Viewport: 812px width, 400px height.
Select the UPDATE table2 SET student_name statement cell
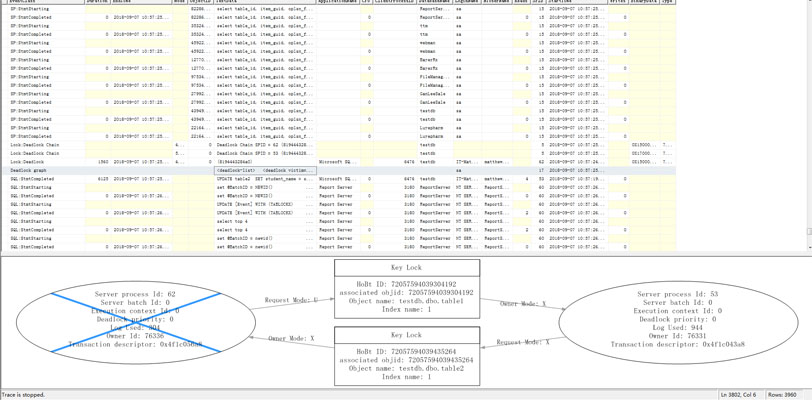[265, 179]
